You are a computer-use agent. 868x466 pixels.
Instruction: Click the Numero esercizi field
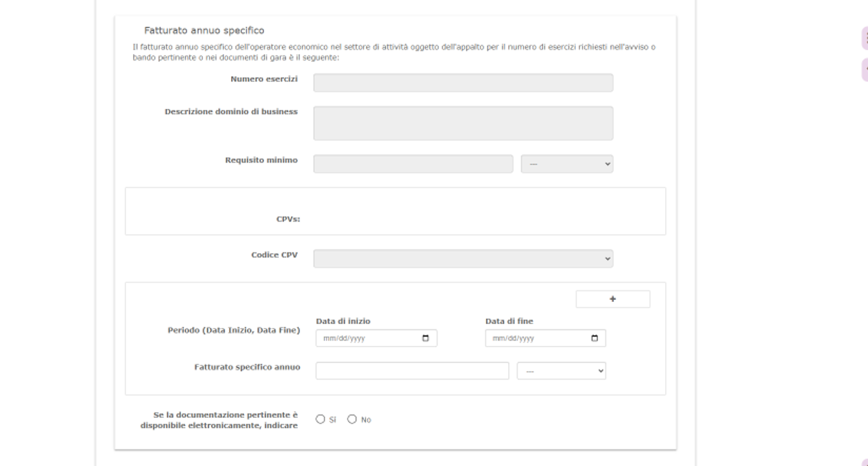click(463, 83)
